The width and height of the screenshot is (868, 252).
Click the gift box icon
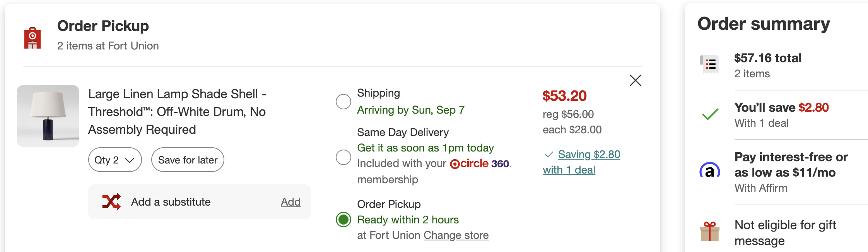click(x=710, y=232)
